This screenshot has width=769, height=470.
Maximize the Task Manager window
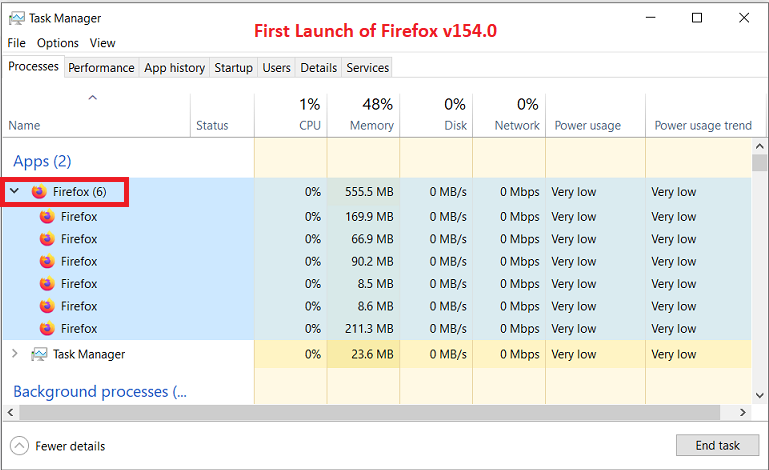(x=697, y=18)
